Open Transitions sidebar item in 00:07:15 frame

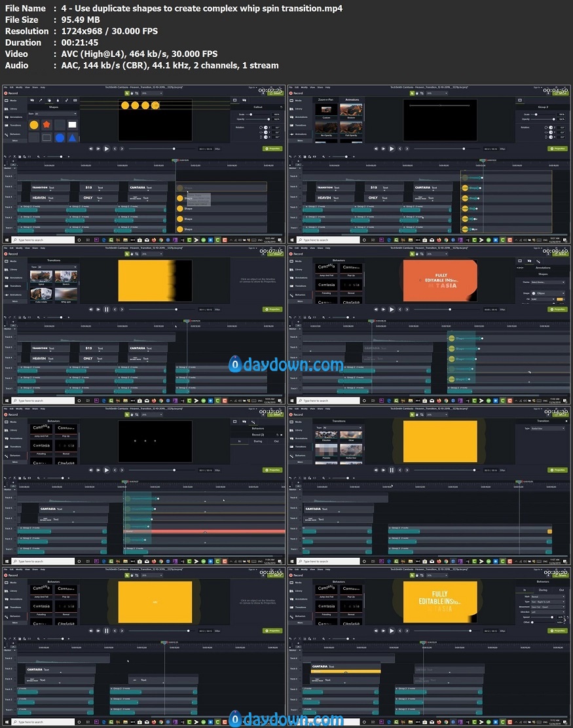(12, 286)
